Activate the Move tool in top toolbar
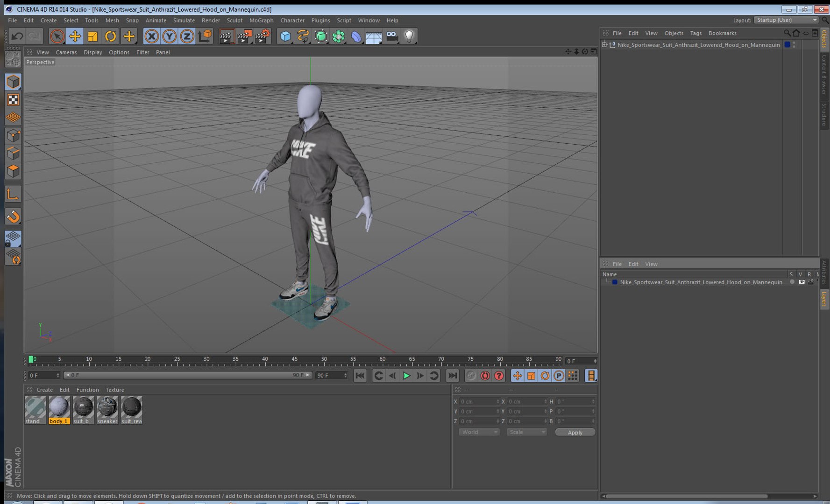This screenshot has width=830, height=504. (75, 36)
